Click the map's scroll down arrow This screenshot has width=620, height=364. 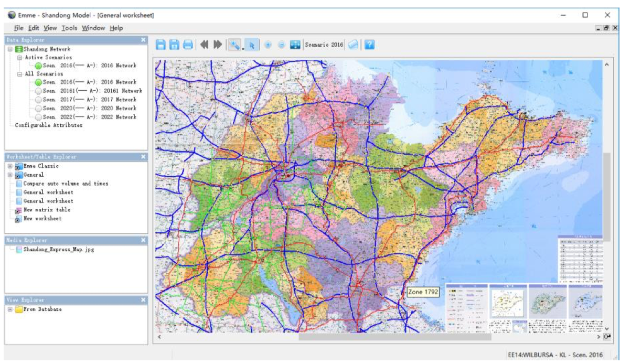click(606, 328)
